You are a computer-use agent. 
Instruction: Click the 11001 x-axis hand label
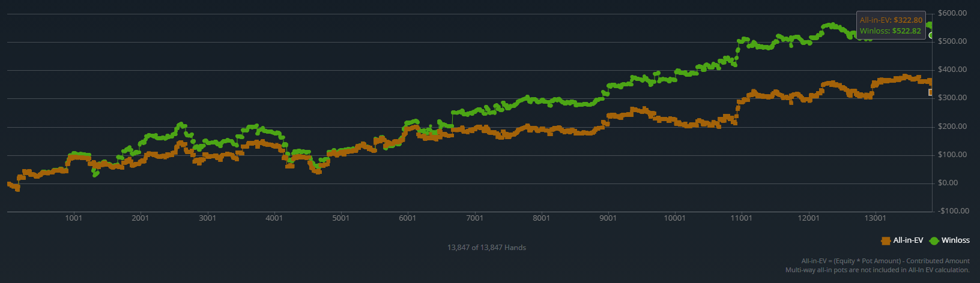[x=742, y=218]
